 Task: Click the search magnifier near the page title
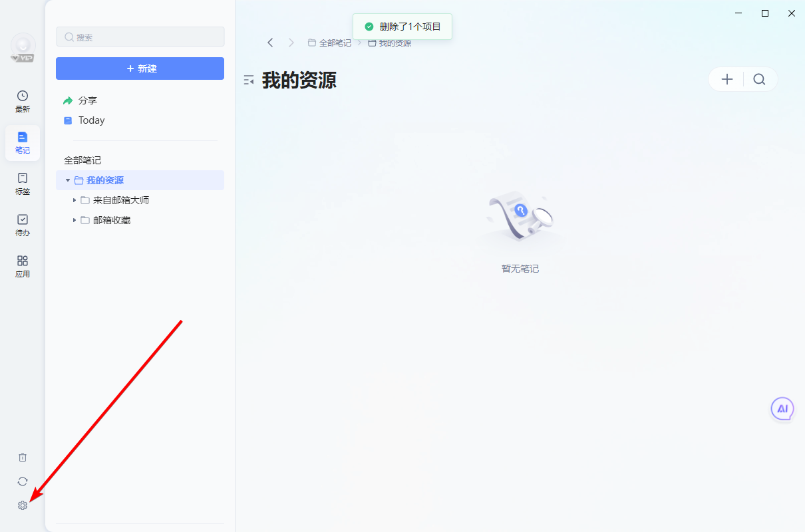759,78
